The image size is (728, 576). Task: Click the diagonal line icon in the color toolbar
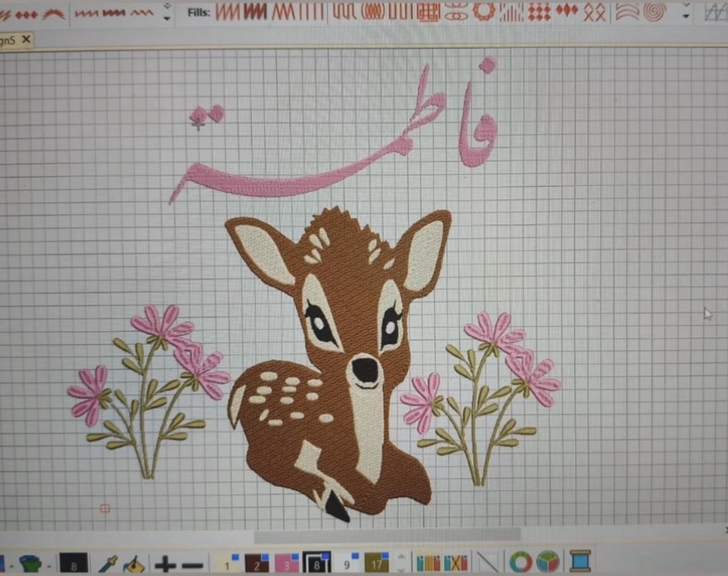488,563
